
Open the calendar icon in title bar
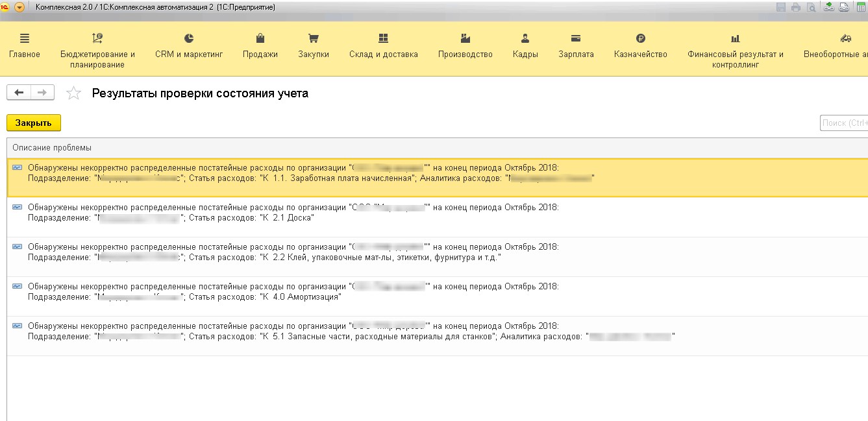pos(861,7)
